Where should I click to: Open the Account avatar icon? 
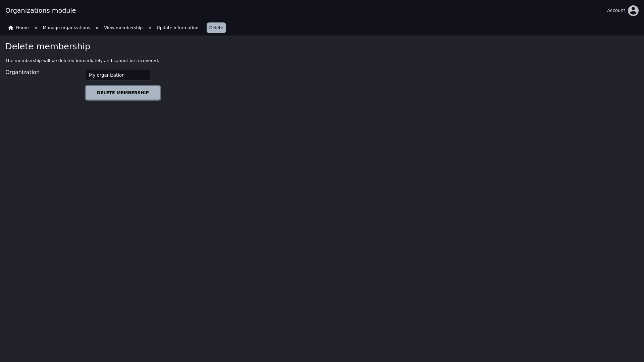pyautogui.click(x=633, y=11)
